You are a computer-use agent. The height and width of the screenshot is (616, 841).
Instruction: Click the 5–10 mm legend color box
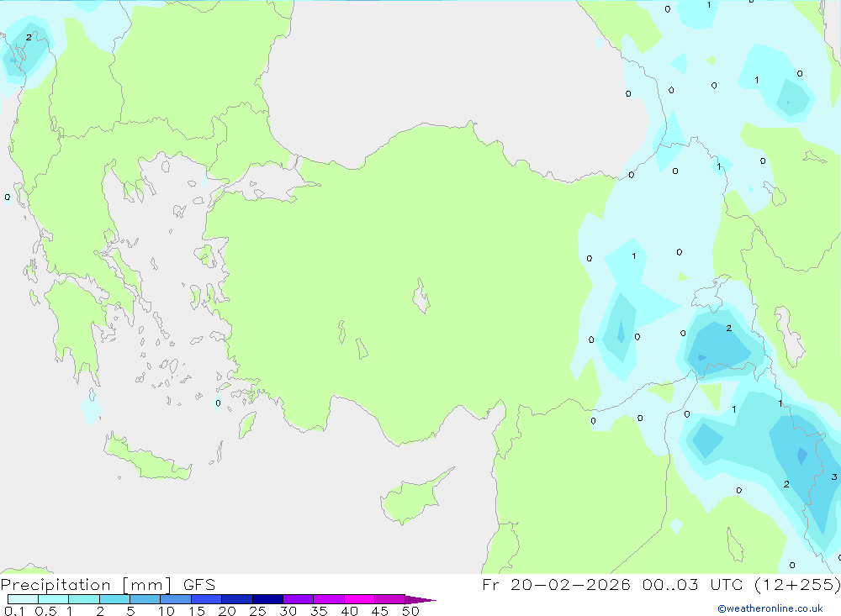[145, 599]
